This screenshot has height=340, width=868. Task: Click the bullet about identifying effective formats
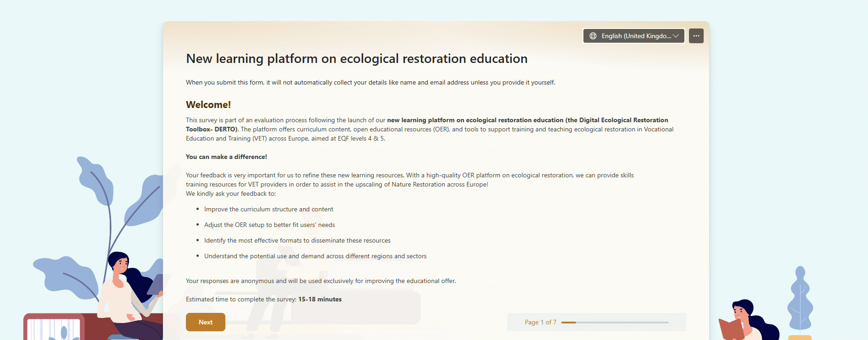pyautogui.click(x=297, y=241)
